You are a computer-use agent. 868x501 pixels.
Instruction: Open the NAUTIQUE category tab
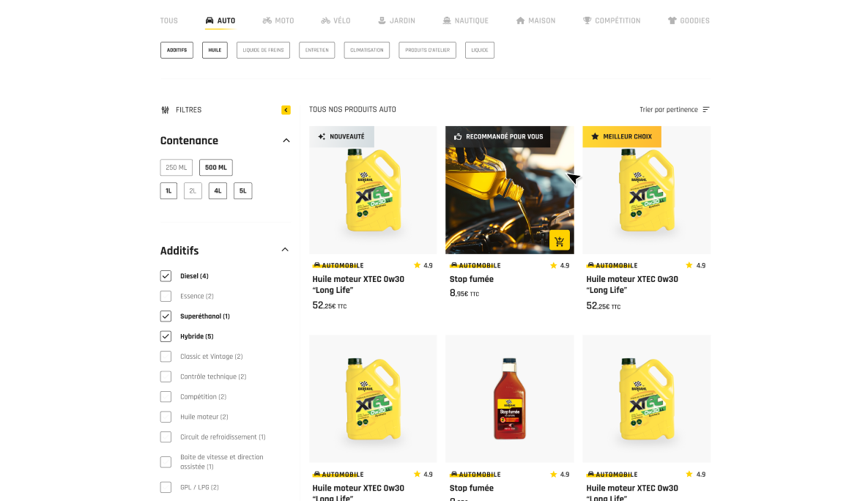pyautogui.click(x=466, y=21)
